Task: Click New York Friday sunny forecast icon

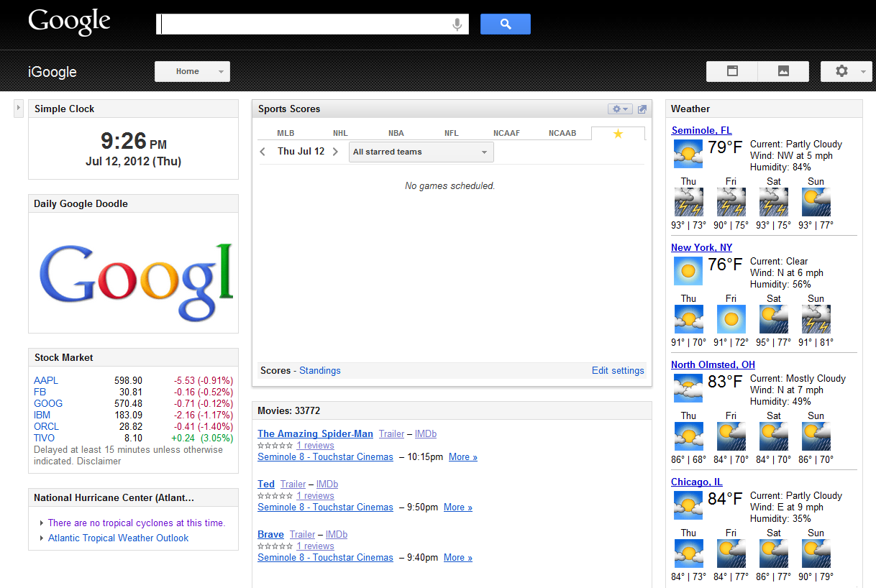Action: [731, 319]
